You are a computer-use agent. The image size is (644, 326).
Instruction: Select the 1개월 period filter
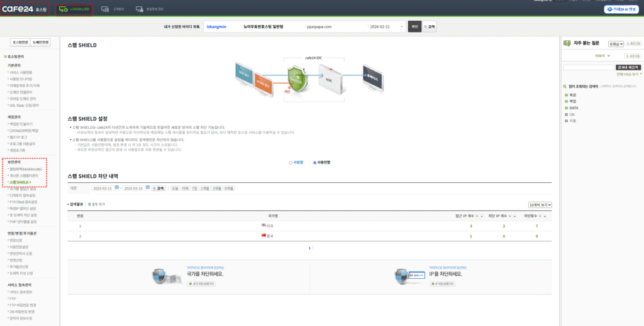(x=205, y=188)
